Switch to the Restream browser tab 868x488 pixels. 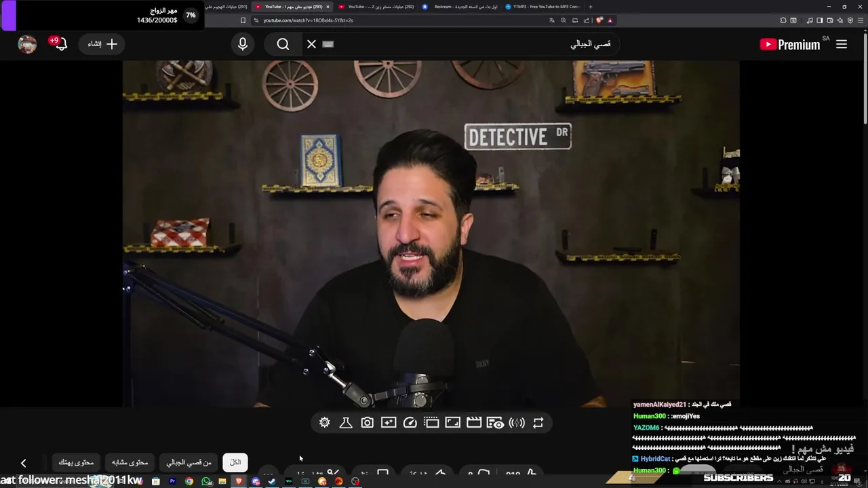pos(459,7)
